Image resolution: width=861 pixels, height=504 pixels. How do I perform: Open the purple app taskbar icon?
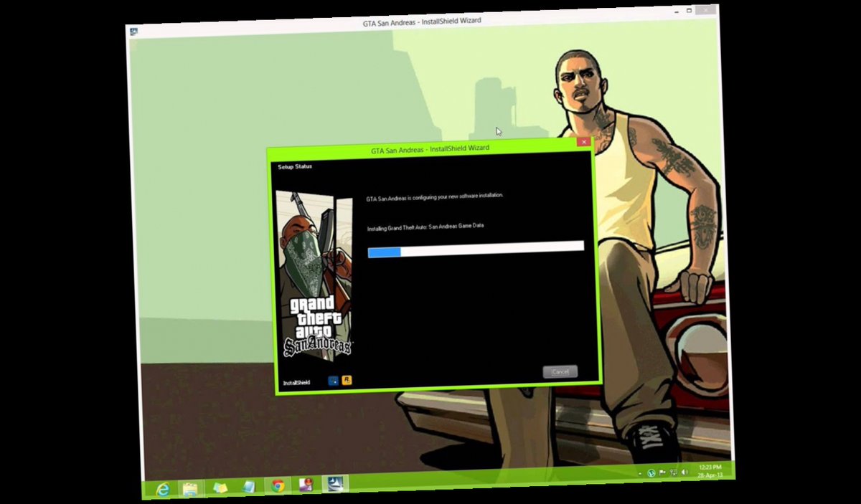[x=306, y=485]
